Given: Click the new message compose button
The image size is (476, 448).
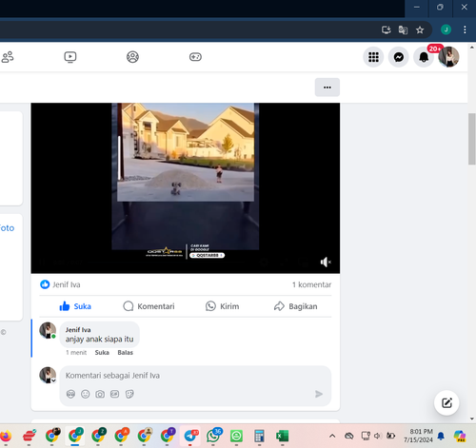Looking at the screenshot, I should 446,403.
